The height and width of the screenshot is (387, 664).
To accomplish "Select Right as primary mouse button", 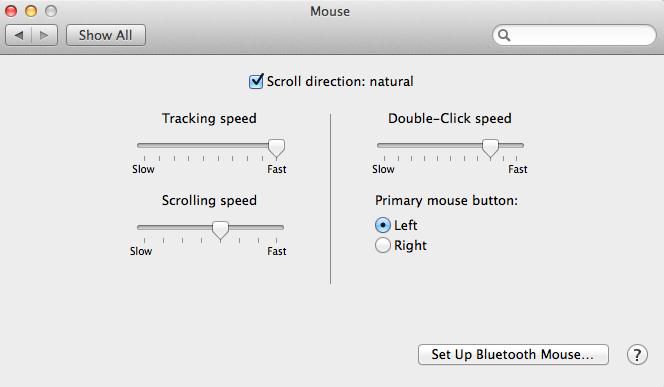I will point(382,245).
